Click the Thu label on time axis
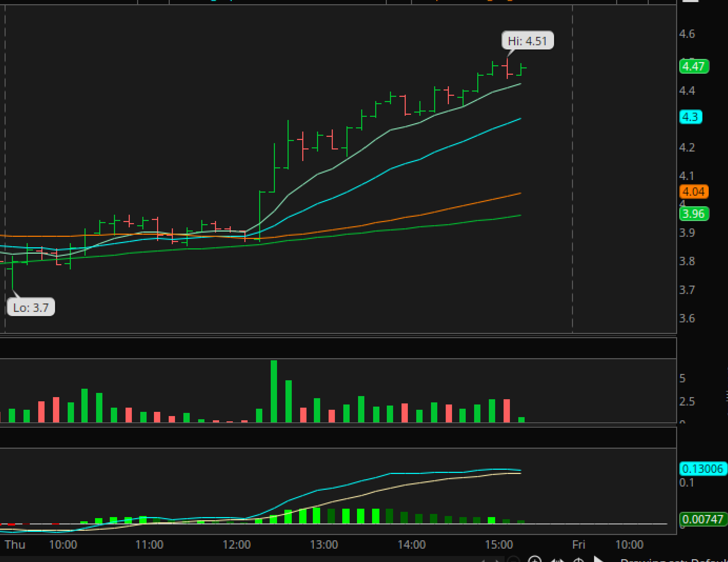 [x=15, y=544]
